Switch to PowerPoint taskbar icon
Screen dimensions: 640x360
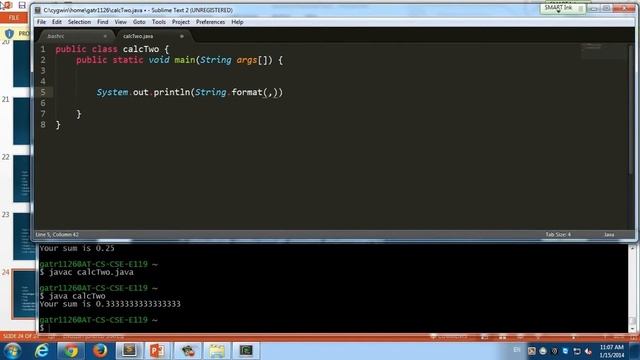158,351
